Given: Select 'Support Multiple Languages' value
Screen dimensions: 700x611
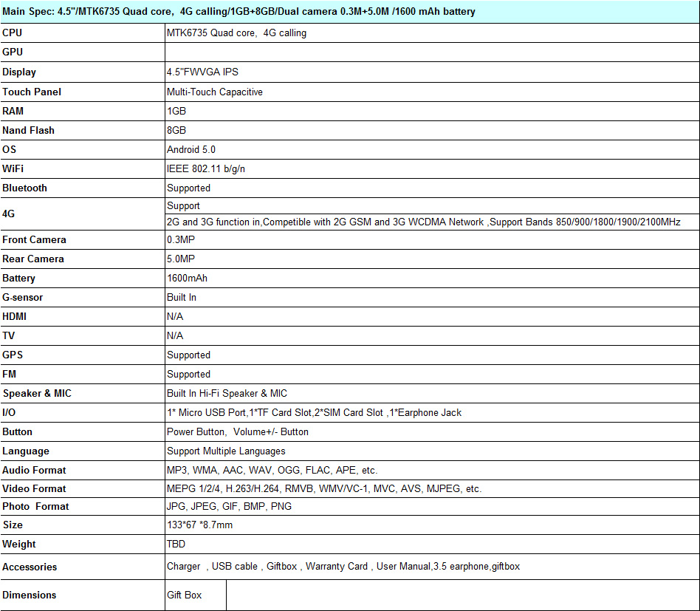Looking at the screenshot, I should 432,451.
